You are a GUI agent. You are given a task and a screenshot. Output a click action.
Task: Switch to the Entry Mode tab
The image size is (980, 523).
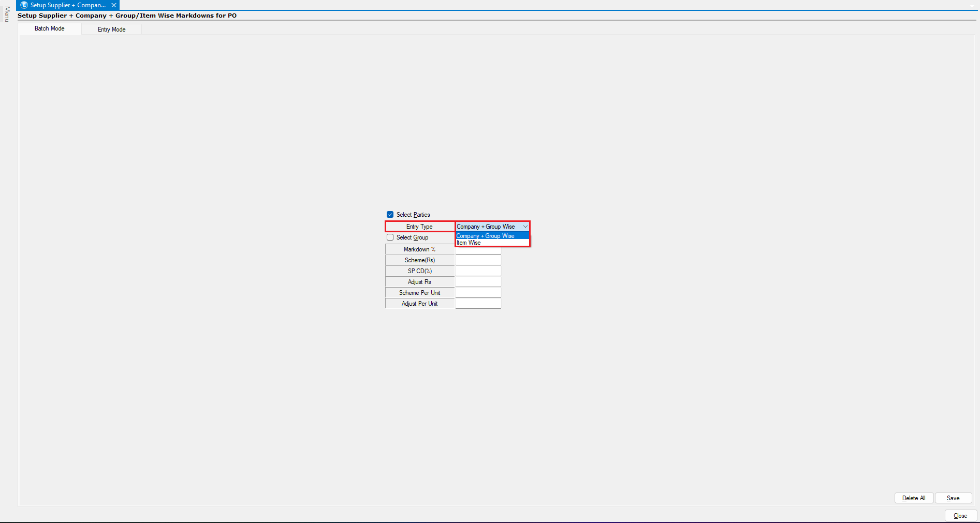click(111, 29)
